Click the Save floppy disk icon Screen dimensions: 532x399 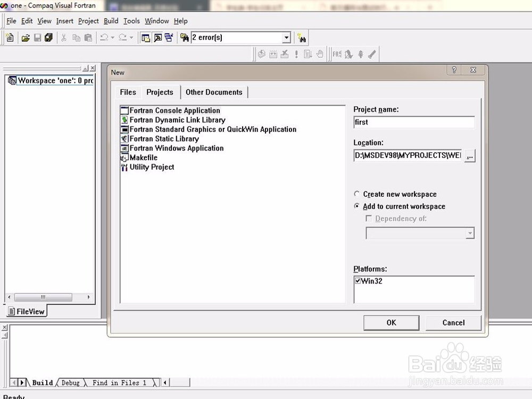(37, 38)
